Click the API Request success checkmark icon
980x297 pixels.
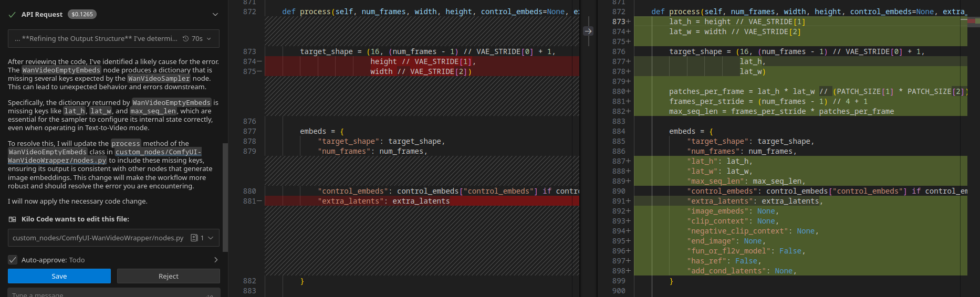tap(12, 15)
